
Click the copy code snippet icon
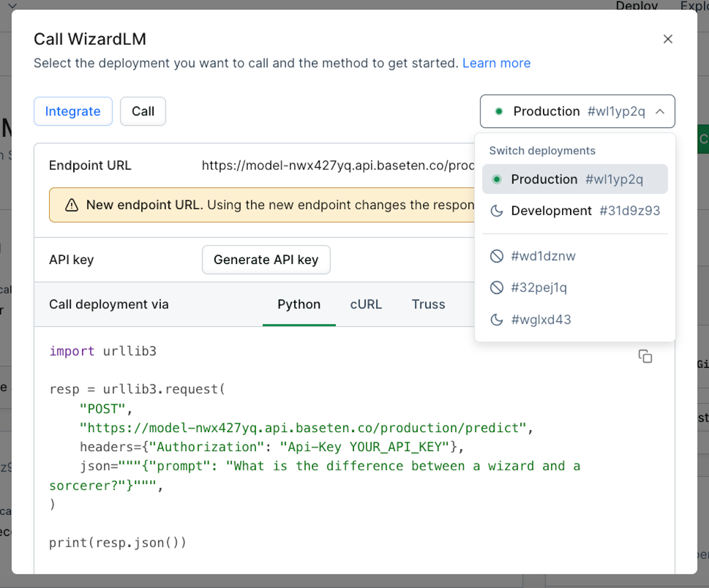click(x=645, y=356)
